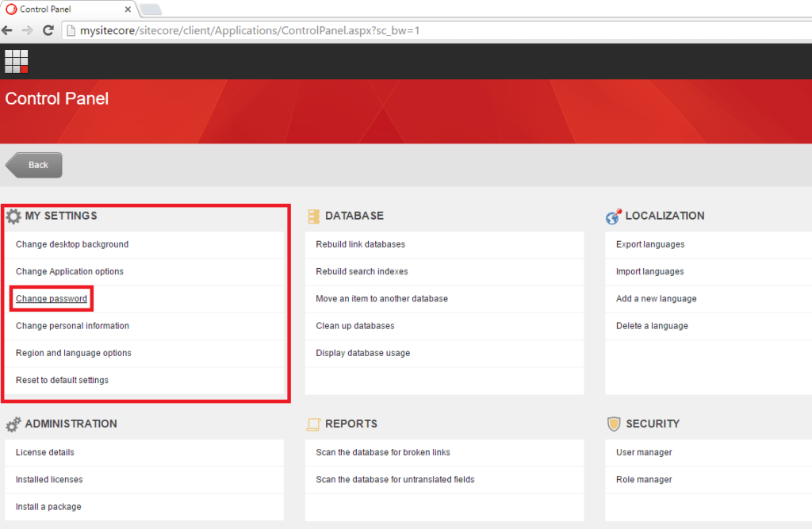
Task: Select Add a new language
Action: click(x=656, y=299)
